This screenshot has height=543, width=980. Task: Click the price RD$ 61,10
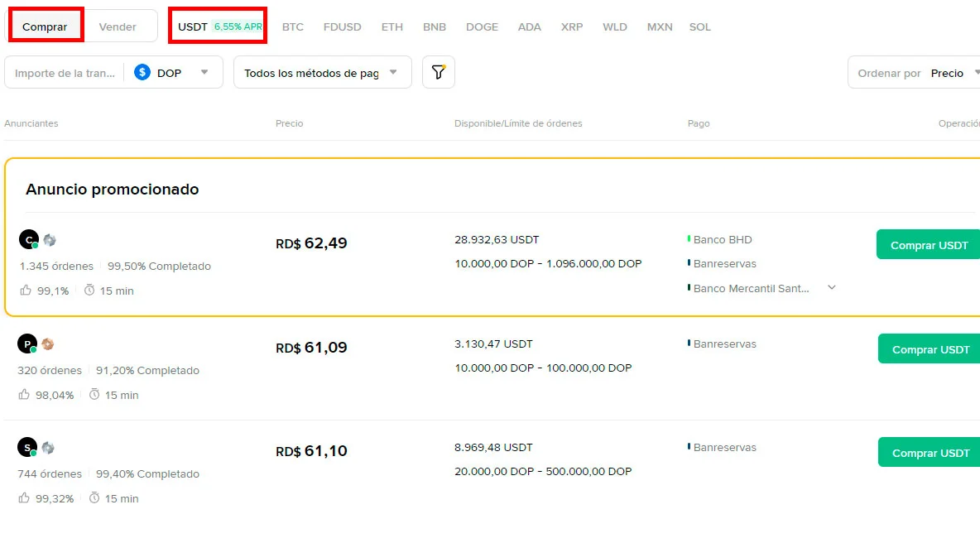[311, 451]
